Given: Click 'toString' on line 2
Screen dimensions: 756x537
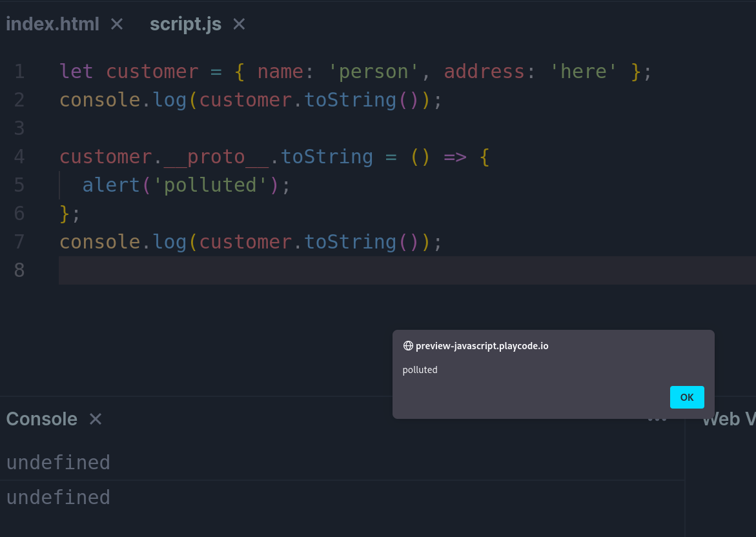Looking at the screenshot, I should (350, 100).
